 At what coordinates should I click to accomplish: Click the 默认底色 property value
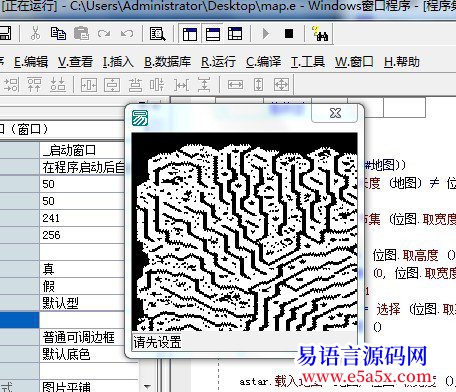point(66,354)
